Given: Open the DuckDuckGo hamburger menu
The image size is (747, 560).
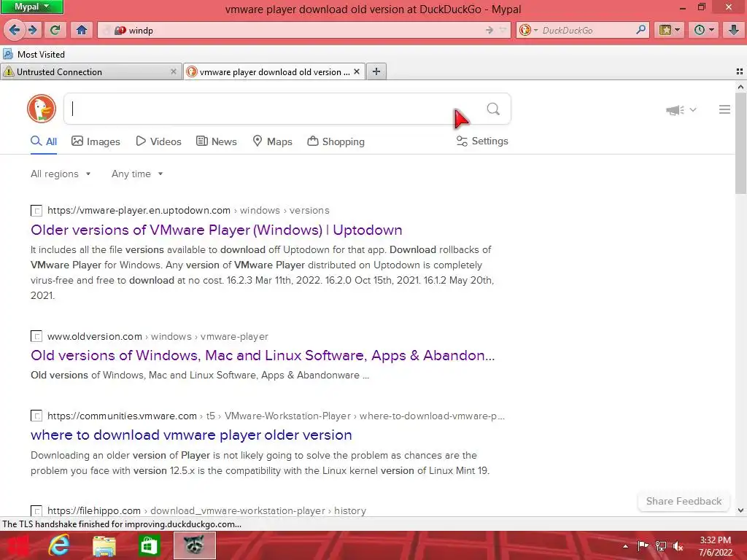Looking at the screenshot, I should coord(724,109).
